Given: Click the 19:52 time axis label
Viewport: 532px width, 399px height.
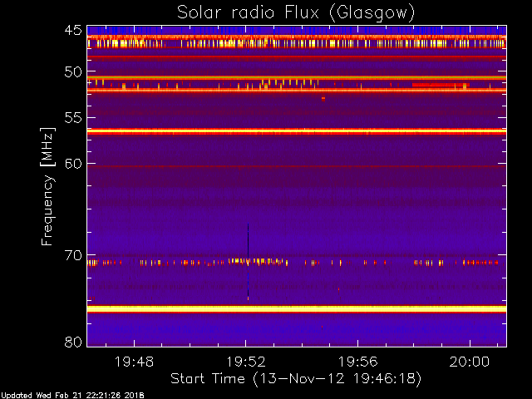Looking at the screenshot, I should click(246, 362).
